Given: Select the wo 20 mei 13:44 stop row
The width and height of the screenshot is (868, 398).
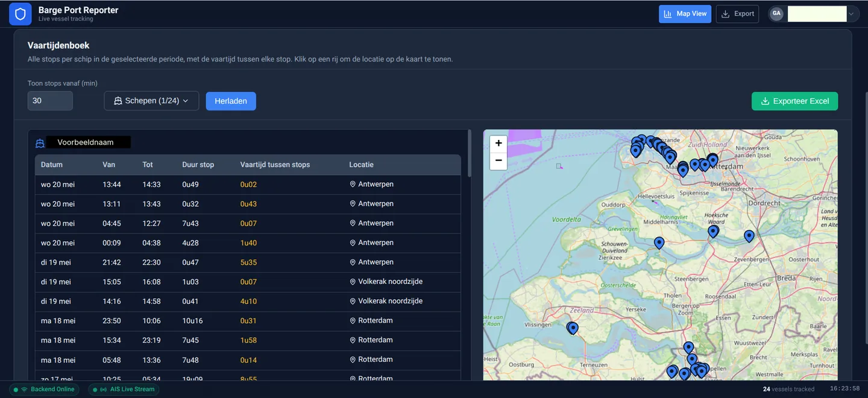Looking at the screenshot, I should [248, 185].
